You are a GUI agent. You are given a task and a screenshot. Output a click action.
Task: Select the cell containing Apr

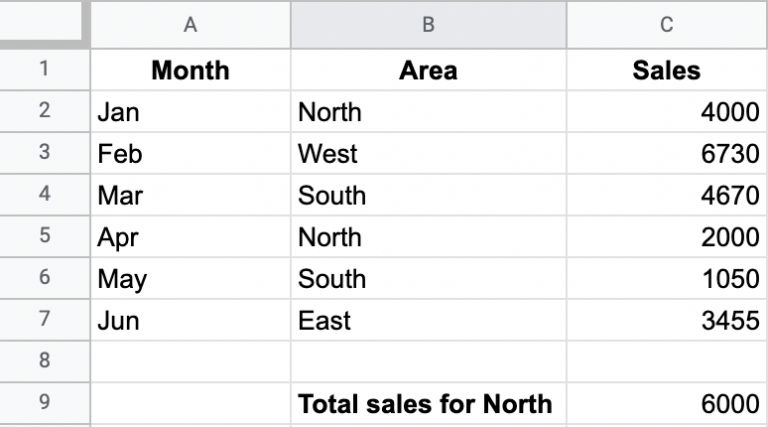click(191, 237)
